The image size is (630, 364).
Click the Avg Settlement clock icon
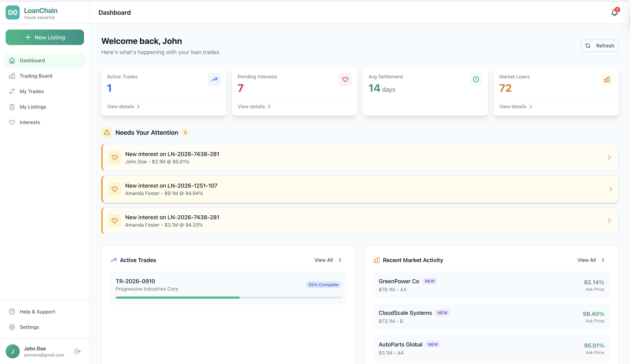(476, 79)
